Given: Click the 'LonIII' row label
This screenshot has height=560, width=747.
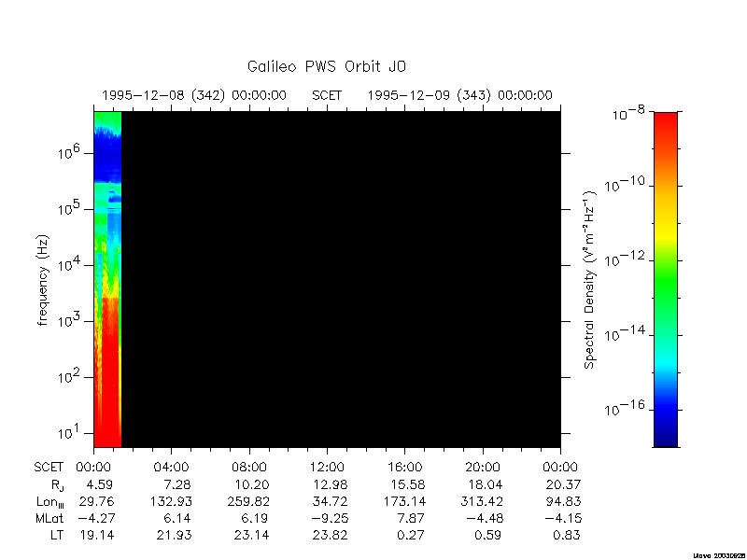Looking at the screenshot, I should coord(50,502).
